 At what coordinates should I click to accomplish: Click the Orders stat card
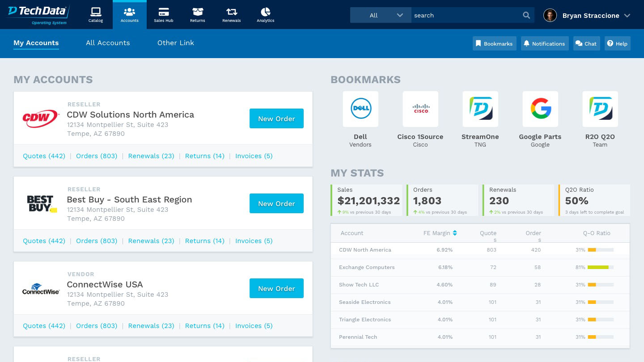pos(442,200)
